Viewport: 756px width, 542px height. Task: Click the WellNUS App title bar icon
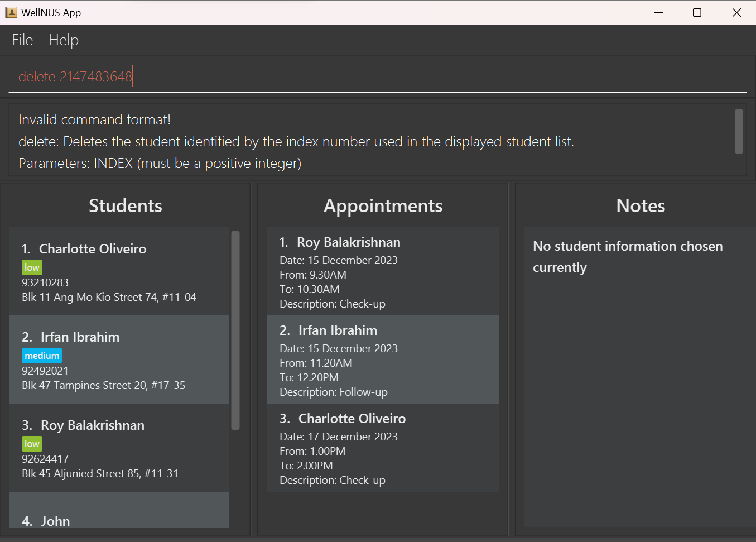[11, 12]
